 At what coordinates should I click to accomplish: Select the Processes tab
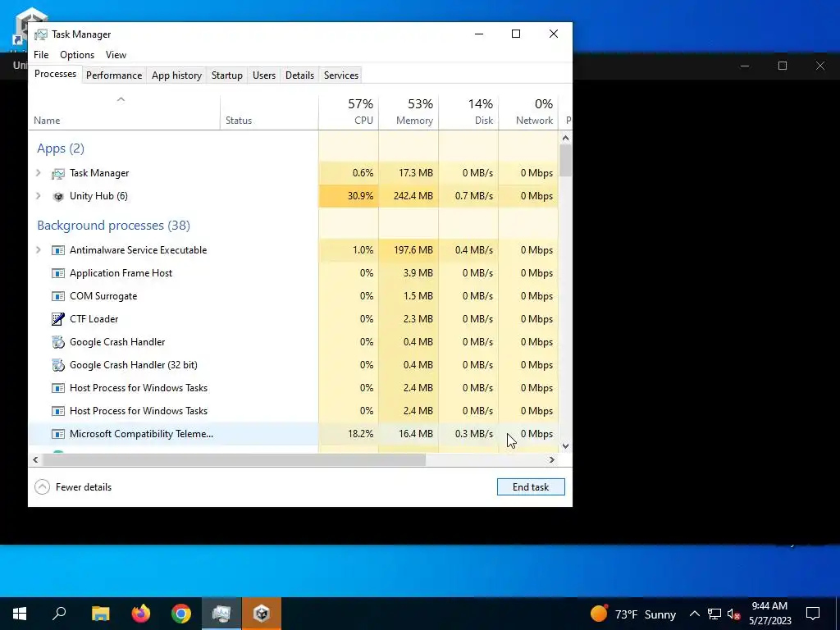click(x=55, y=74)
